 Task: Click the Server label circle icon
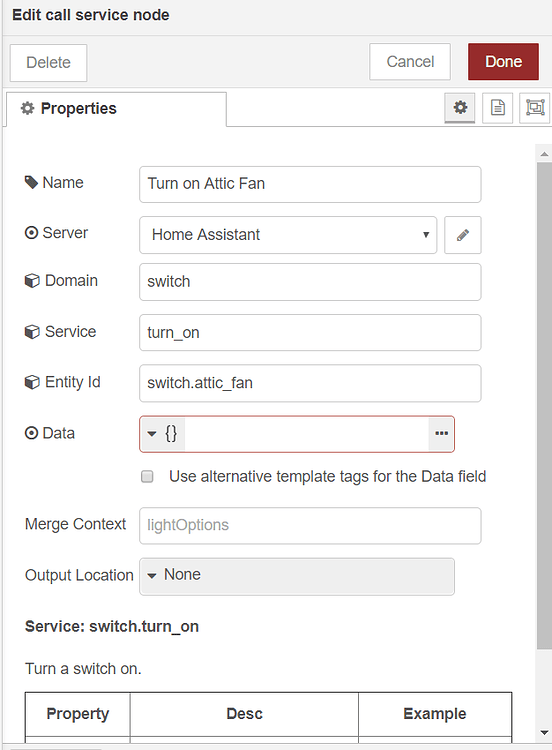pos(31,233)
